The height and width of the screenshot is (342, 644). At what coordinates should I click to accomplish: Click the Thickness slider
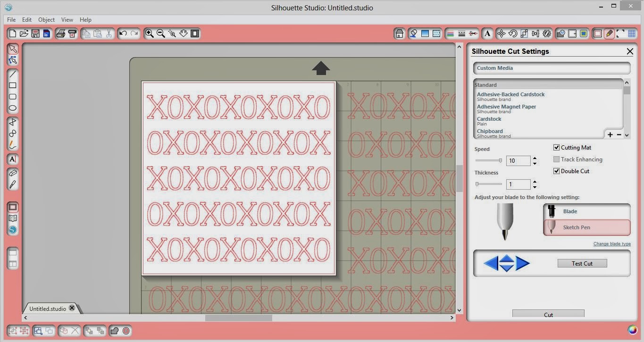point(489,184)
